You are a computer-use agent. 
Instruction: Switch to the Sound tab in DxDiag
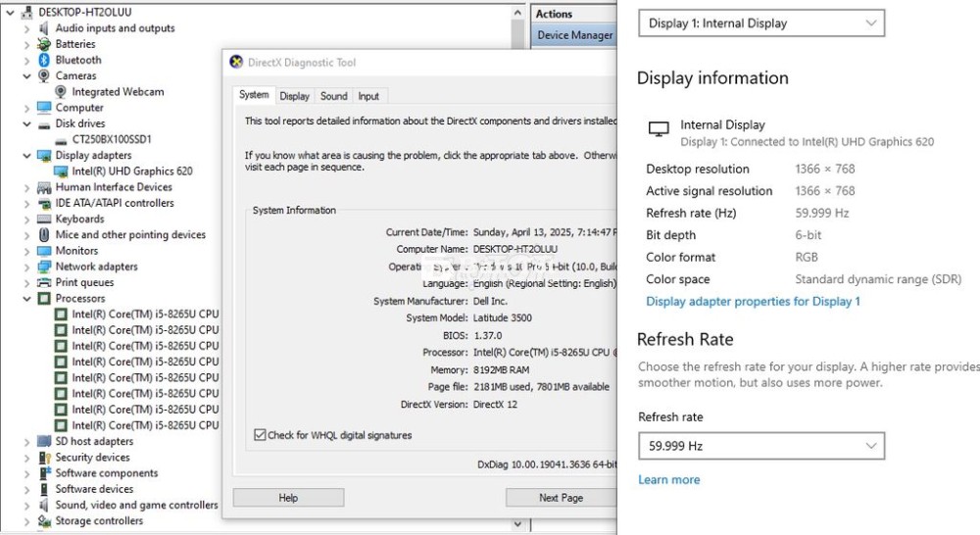click(334, 96)
